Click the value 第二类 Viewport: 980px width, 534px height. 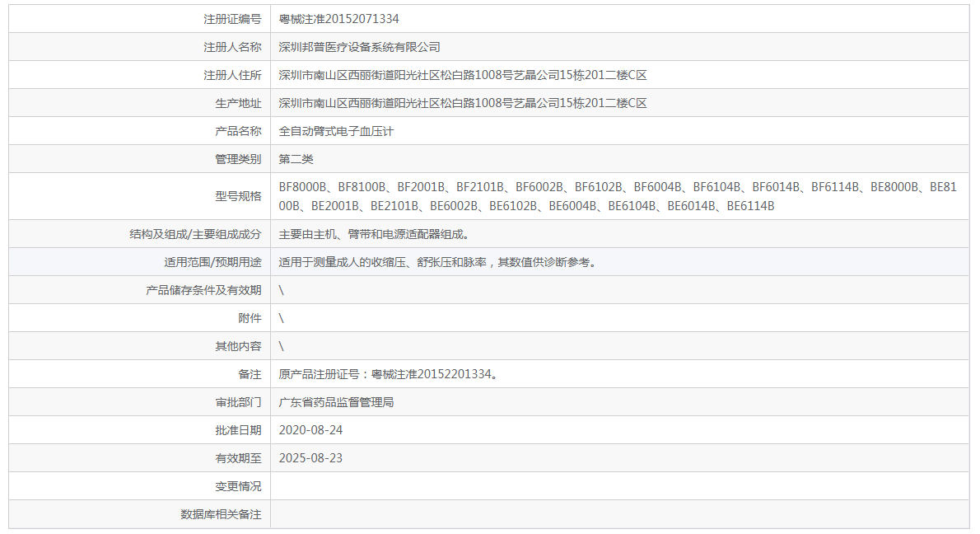pos(296,159)
